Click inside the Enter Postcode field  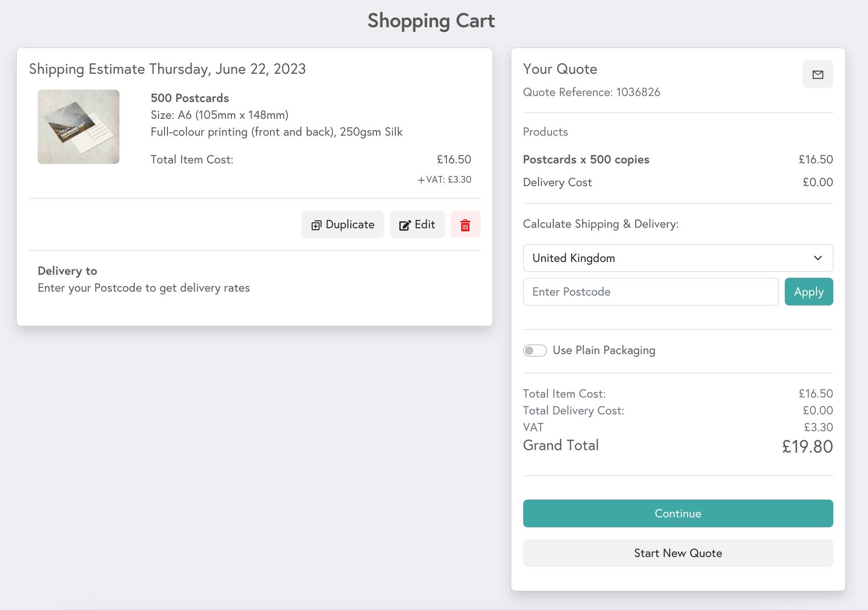[x=651, y=292]
